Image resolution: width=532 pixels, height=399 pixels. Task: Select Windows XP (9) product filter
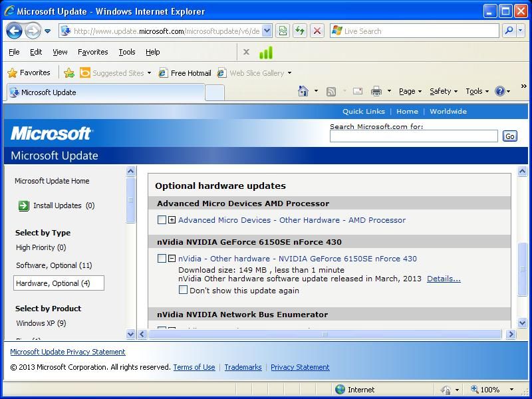coord(41,323)
